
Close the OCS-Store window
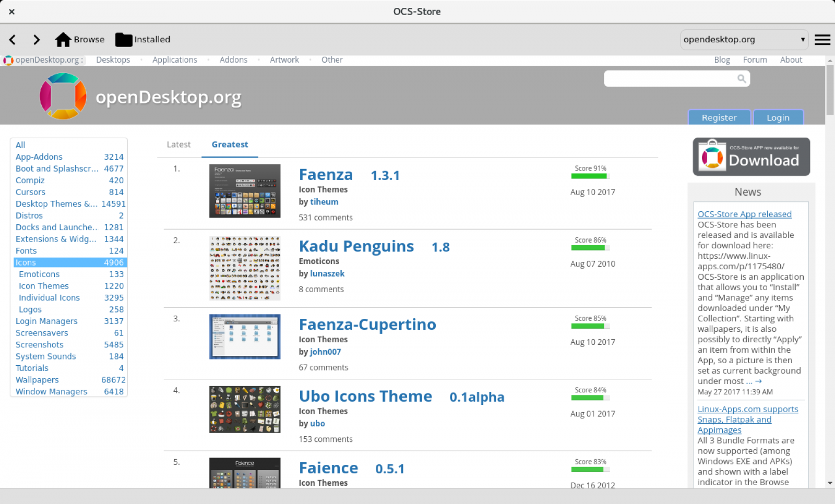click(x=11, y=11)
